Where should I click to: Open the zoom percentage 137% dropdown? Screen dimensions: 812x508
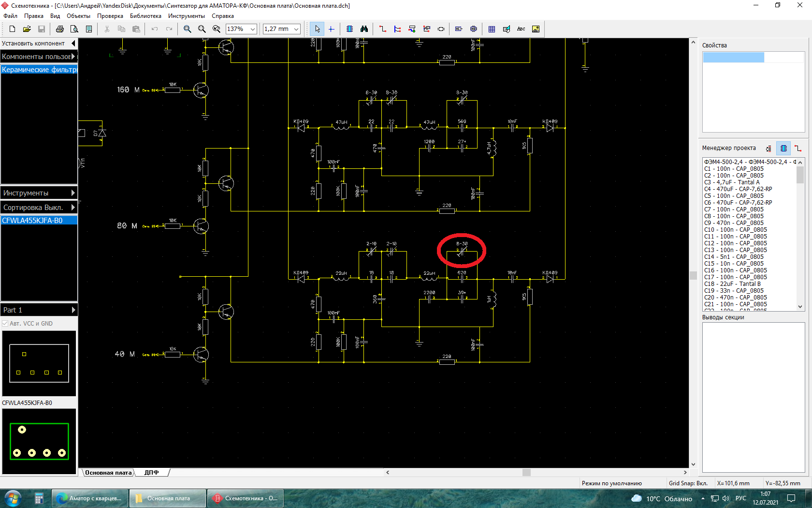click(x=253, y=29)
